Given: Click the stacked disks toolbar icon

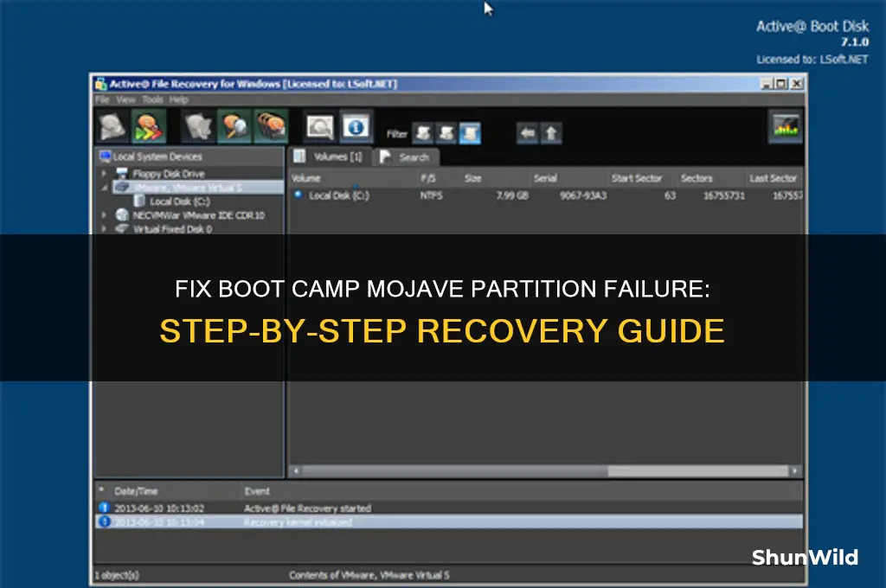Looking at the screenshot, I should tap(271, 126).
